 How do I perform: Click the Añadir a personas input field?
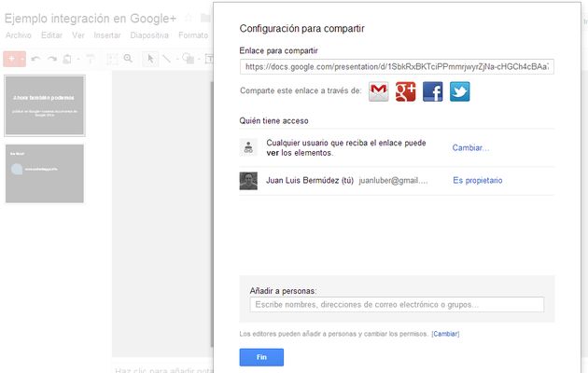coord(397,304)
